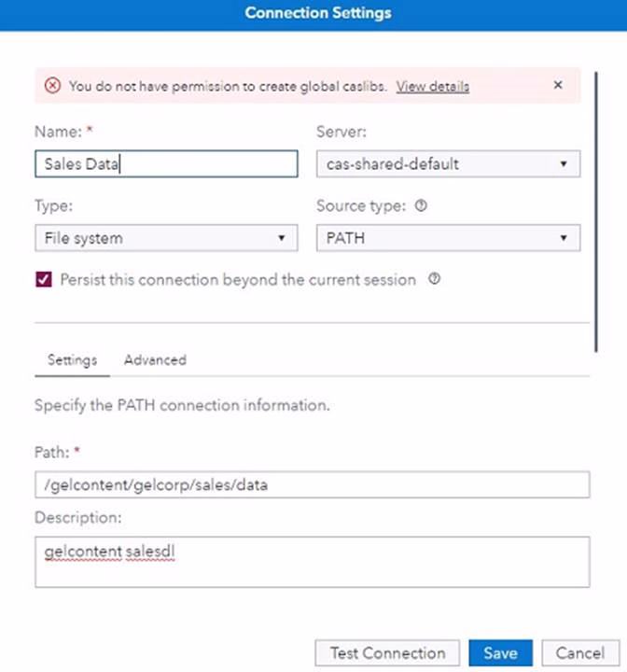
Task: Dismiss the permission error banner
Action: 558,85
